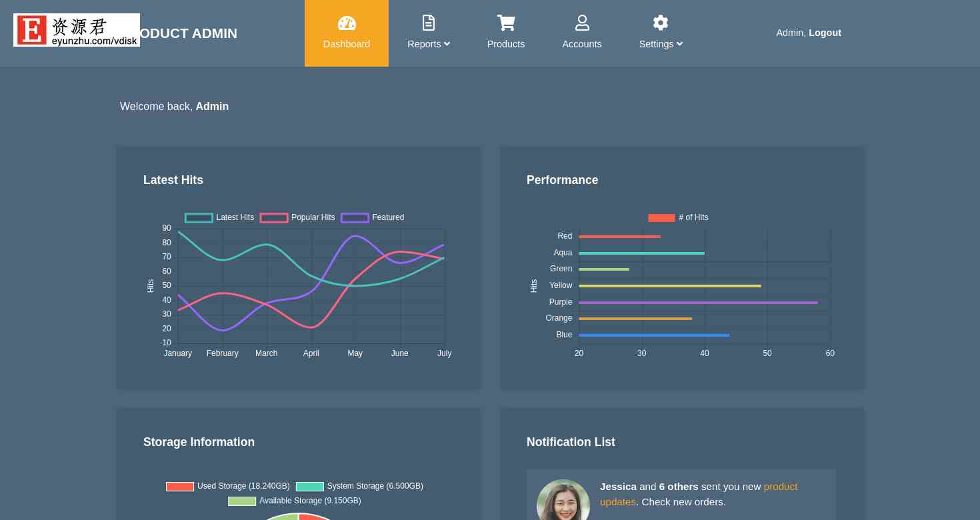Toggle Available Storage legend item
Image resolution: width=980 pixels, height=520 pixels.
(x=295, y=501)
